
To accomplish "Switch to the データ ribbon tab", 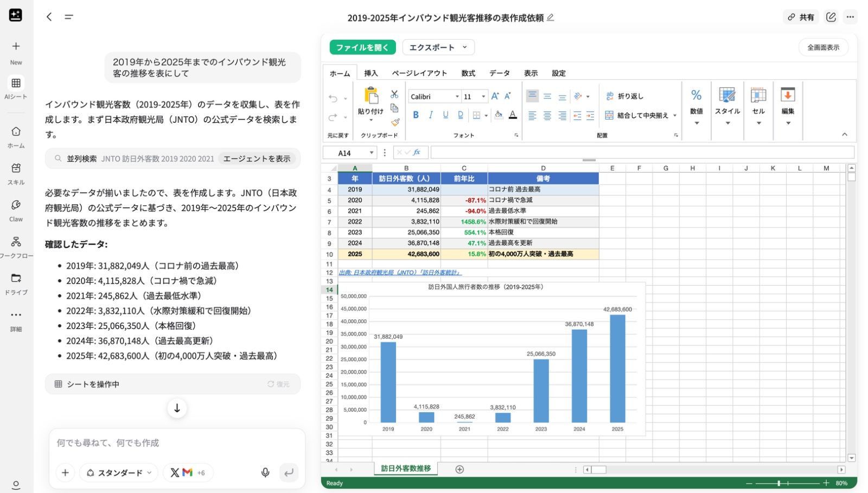I will tap(499, 73).
